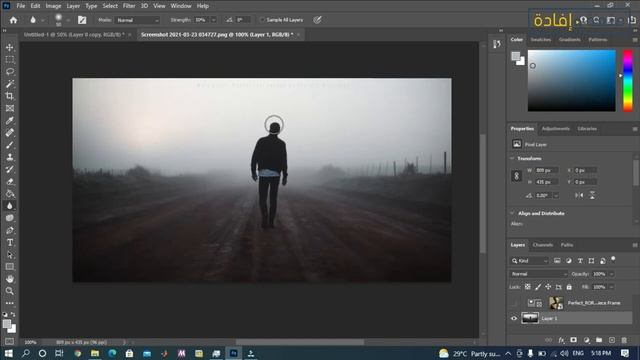Open the Image menu

53,6
